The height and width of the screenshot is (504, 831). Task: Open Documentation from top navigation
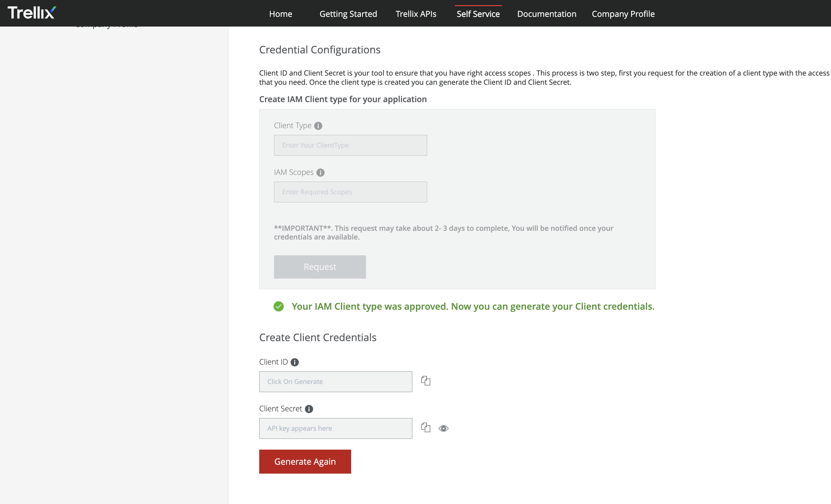(546, 14)
